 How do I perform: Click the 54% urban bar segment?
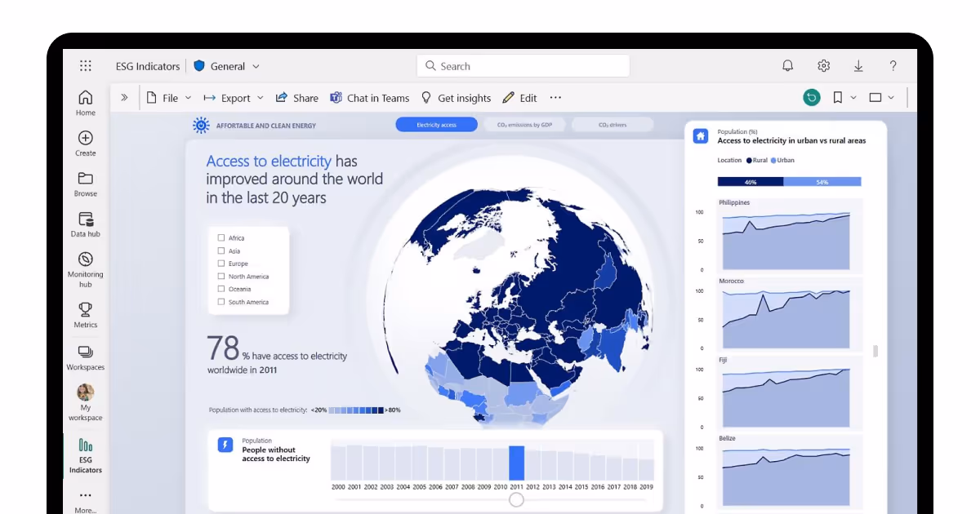click(822, 182)
